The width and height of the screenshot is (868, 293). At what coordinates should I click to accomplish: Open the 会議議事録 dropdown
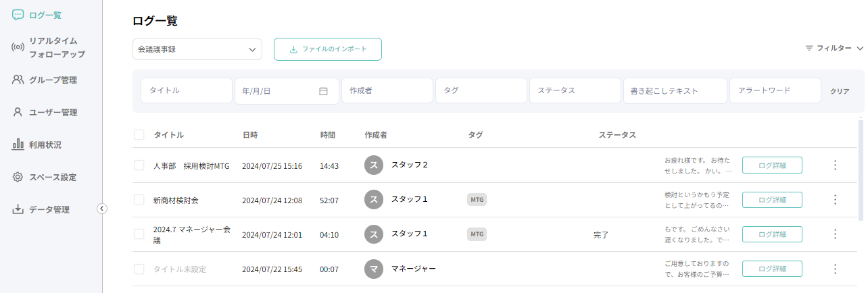[x=197, y=49]
